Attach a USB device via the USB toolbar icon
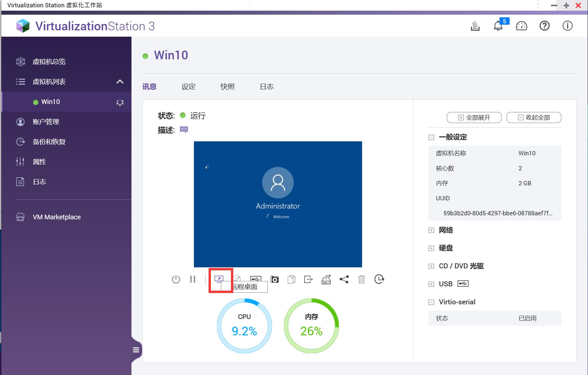This screenshot has height=375, width=588. click(x=255, y=279)
